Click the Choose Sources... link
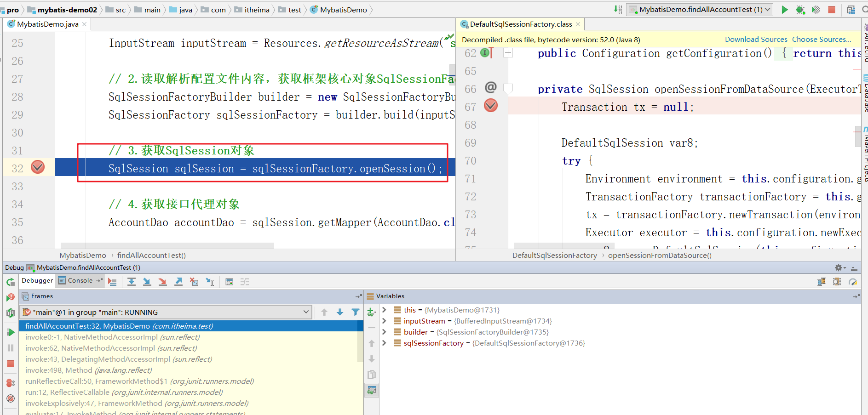Image resolution: width=868 pixels, height=415 pixels. pos(822,40)
